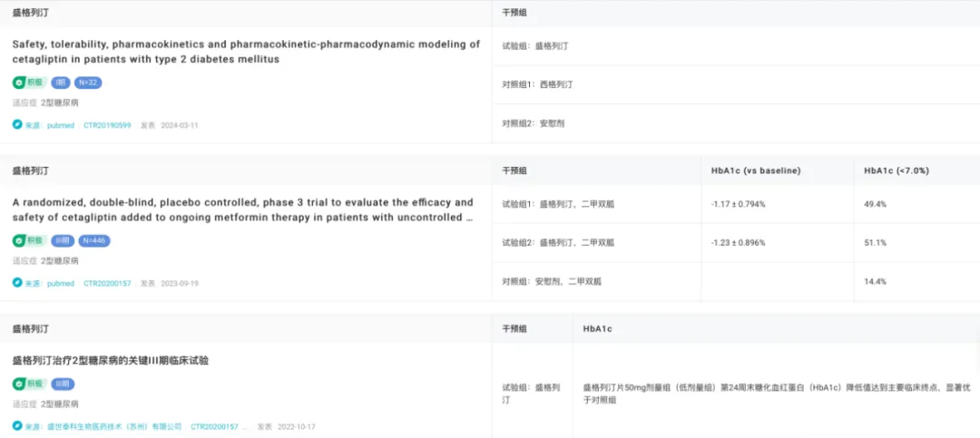The width and height of the screenshot is (980, 438).
Task: Click the N=446 sample size tag
Action: [x=94, y=241]
